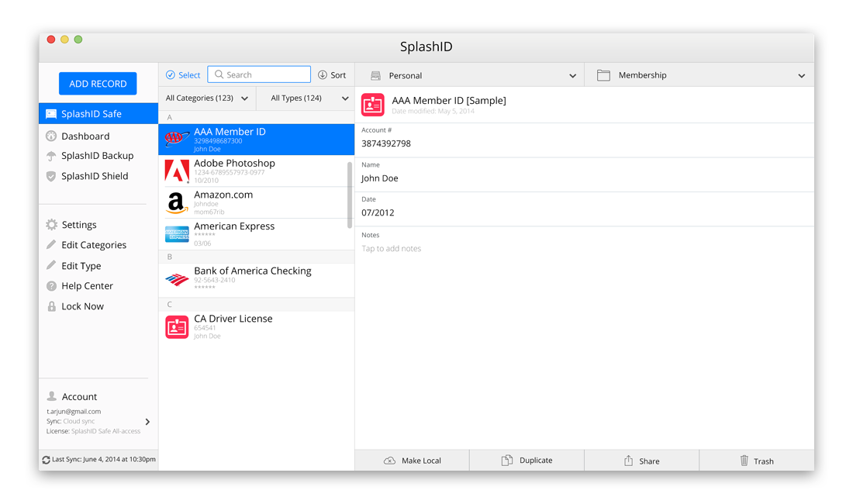Viewport: 853px width, 504px height.
Task: Select Bank of America Checking record
Action: coord(256,279)
